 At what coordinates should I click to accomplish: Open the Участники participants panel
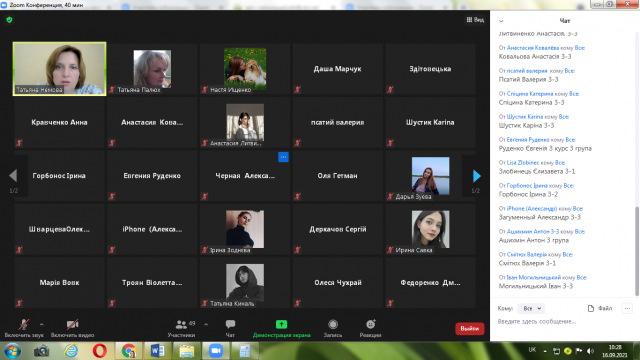(181, 328)
